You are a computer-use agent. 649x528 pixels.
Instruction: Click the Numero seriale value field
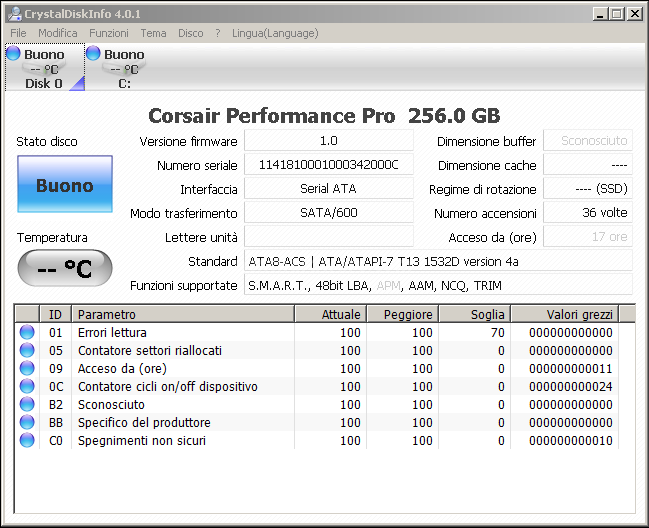(x=329, y=165)
